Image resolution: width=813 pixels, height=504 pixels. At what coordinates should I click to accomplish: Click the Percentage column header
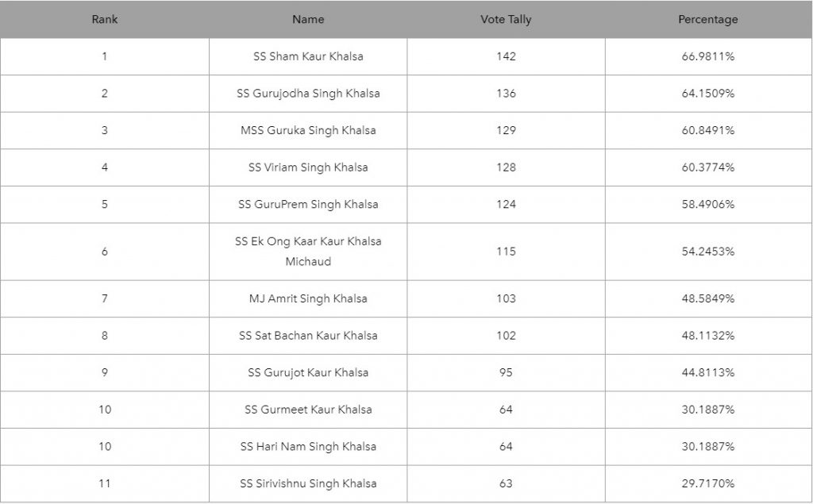(707, 19)
